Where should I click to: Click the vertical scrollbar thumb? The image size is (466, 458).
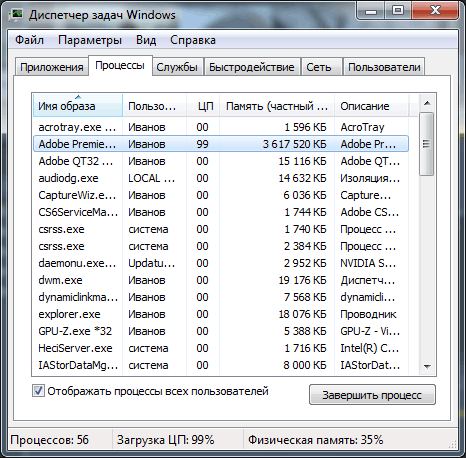[426, 144]
